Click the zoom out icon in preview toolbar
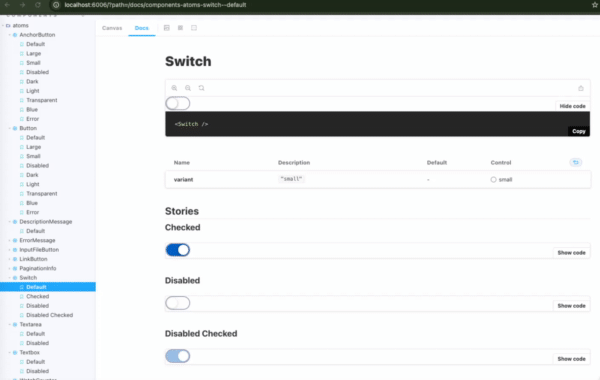600x380 pixels. pyautogui.click(x=188, y=88)
